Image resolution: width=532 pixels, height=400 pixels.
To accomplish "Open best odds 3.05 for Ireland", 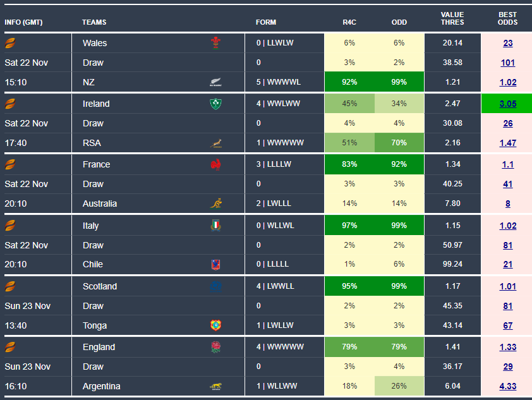I will [x=508, y=104].
